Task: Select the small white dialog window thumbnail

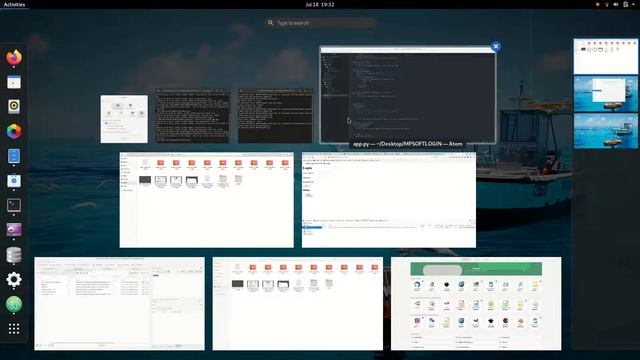Action: coord(124,119)
